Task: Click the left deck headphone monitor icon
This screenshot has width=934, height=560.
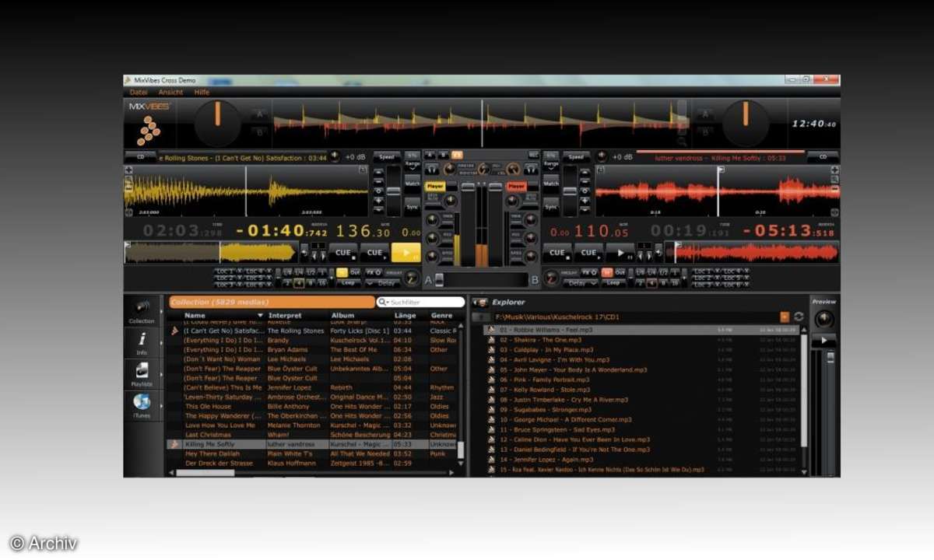Action: click(432, 170)
